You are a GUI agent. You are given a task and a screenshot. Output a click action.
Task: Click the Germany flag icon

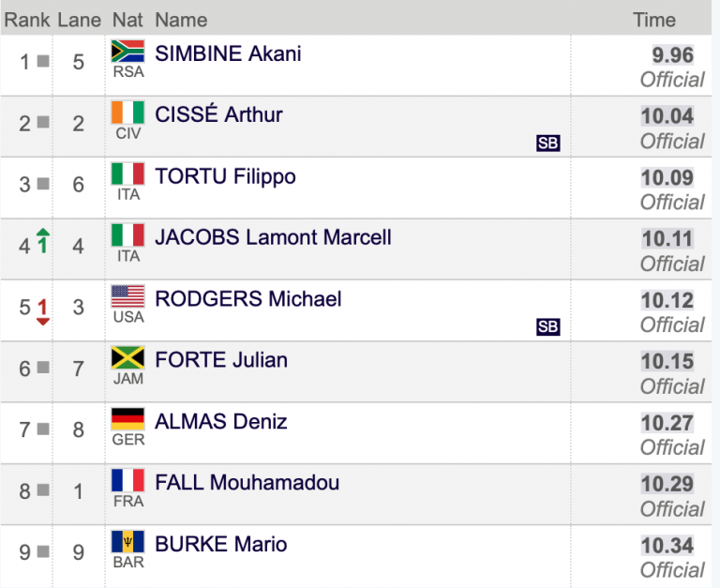point(127,419)
